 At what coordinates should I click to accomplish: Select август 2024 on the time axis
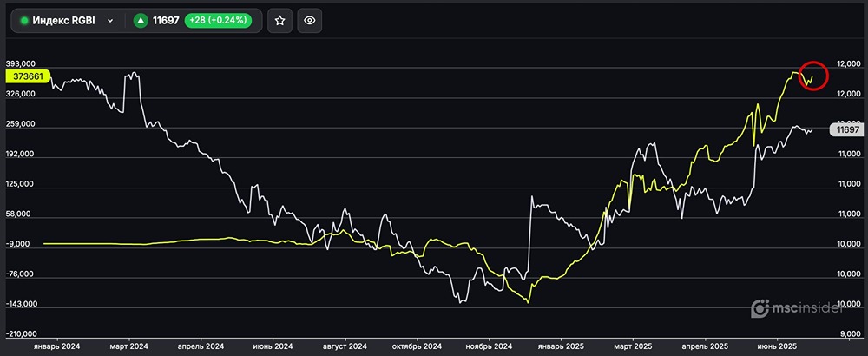coord(345,345)
